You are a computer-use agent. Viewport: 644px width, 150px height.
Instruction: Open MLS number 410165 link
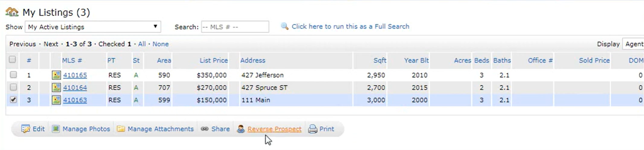tap(75, 75)
